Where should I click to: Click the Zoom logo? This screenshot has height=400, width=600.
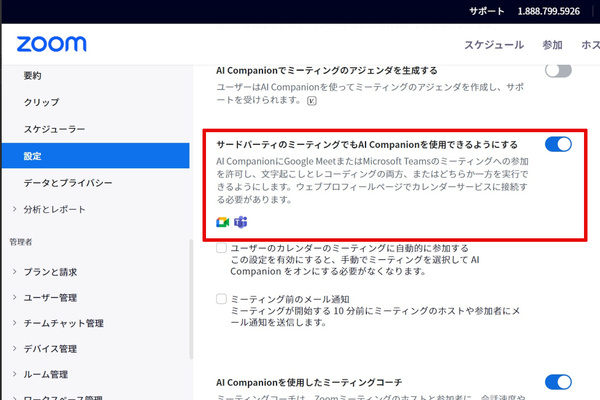point(52,44)
